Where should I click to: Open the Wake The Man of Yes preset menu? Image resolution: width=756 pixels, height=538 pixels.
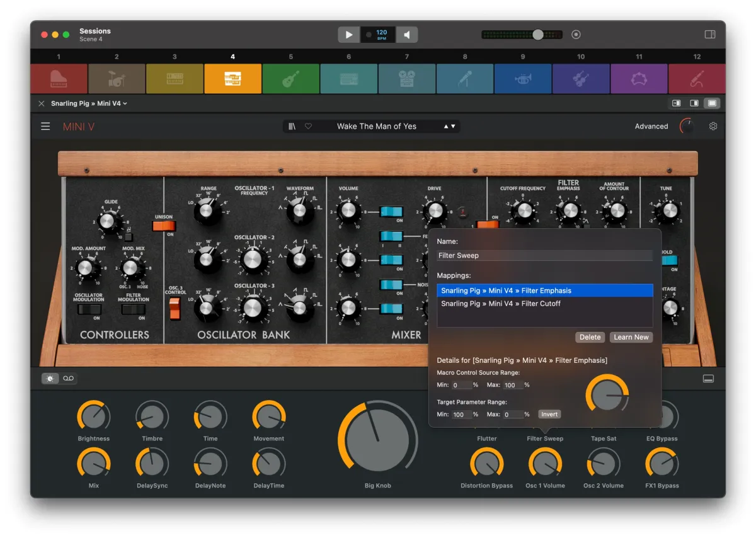click(x=377, y=127)
